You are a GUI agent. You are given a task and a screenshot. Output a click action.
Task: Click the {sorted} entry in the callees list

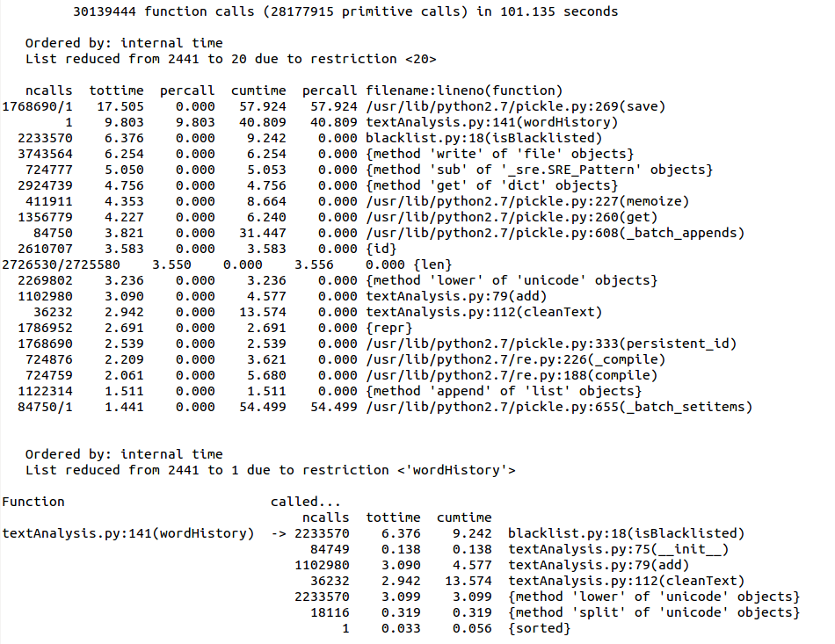point(539,628)
